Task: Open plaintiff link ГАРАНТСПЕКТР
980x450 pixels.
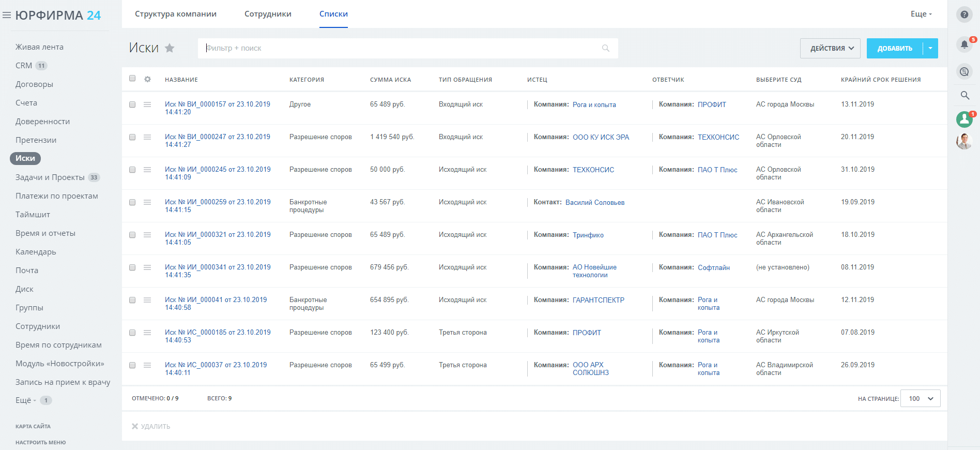Action: coord(599,300)
